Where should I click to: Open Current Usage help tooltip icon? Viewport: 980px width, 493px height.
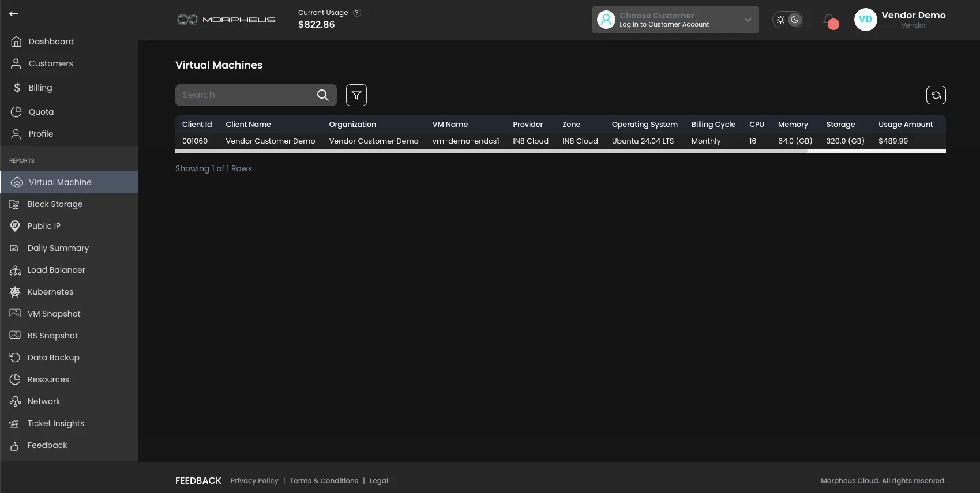tap(357, 13)
